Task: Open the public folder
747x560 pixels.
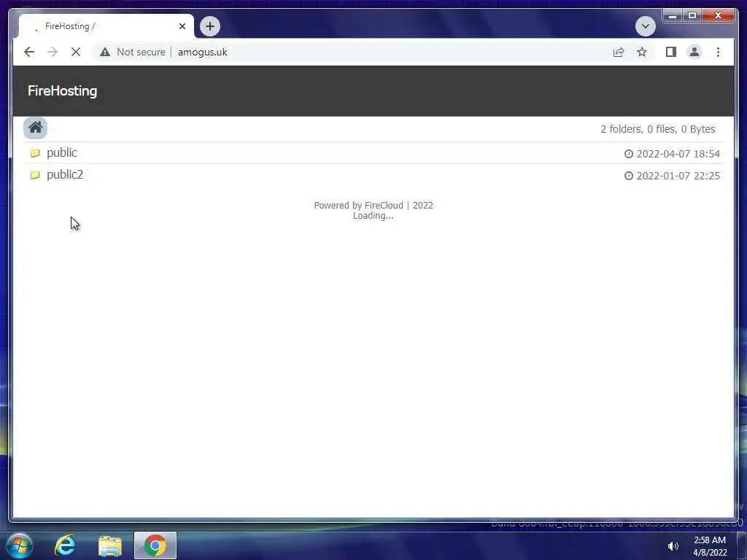Action: coord(62,153)
